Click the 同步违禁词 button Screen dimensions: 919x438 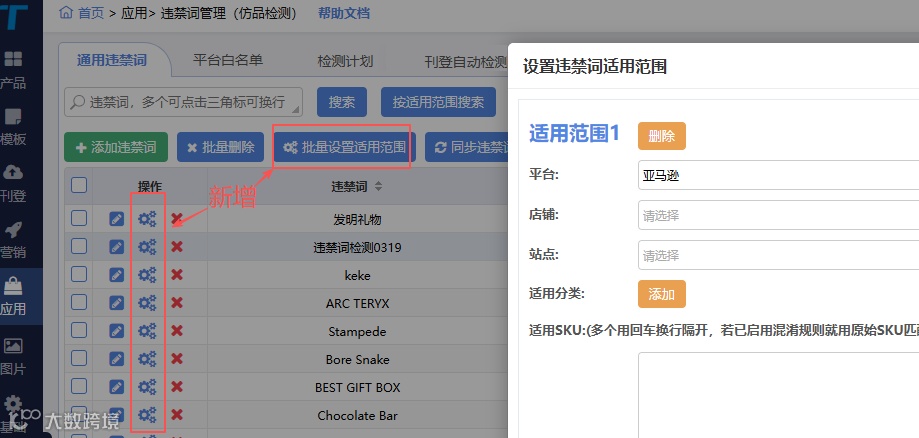(x=467, y=147)
